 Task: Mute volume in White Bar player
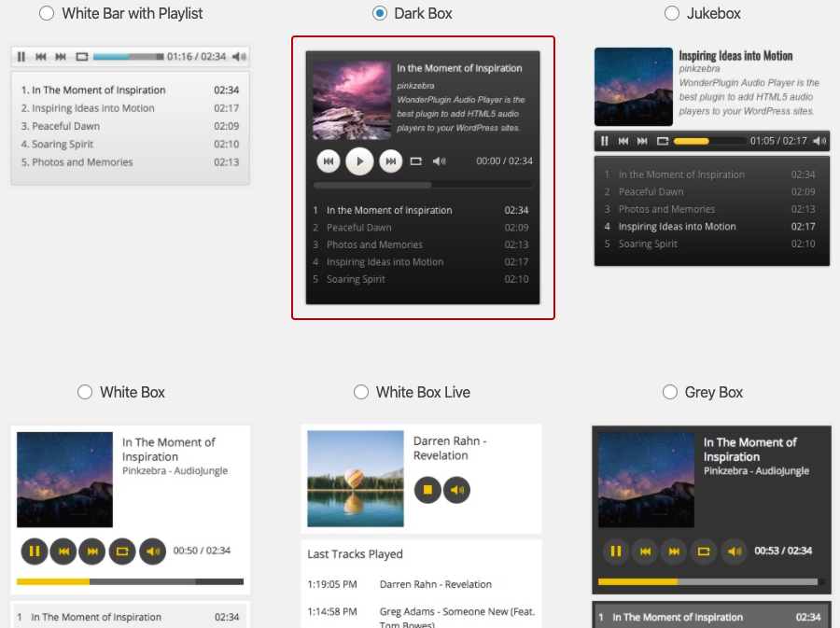point(239,57)
